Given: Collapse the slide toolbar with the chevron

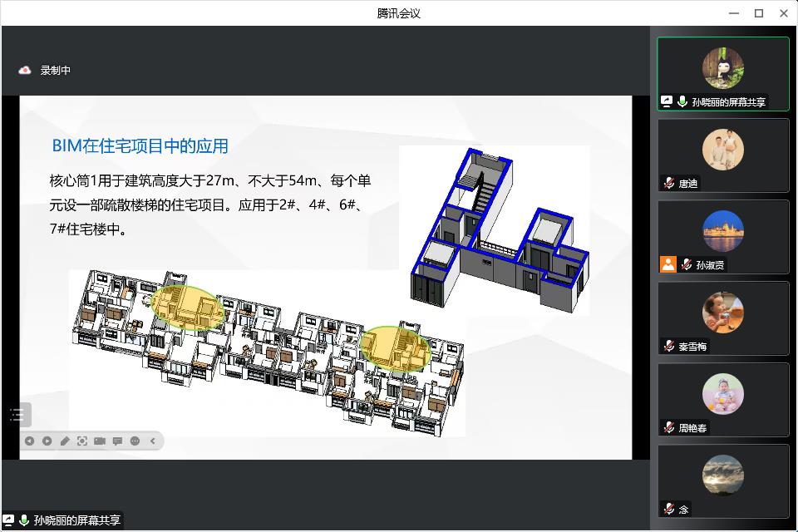Looking at the screenshot, I should tap(153, 441).
